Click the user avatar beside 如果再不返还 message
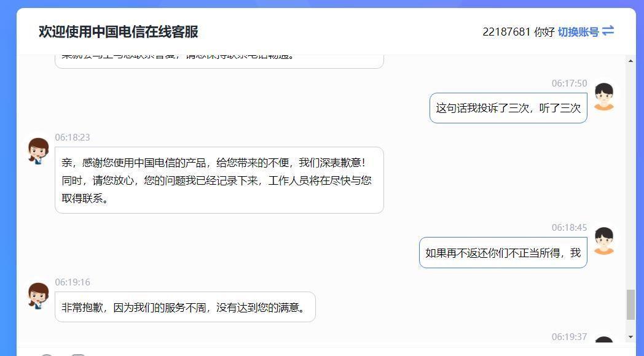Image resolution: width=644 pixels, height=356 pixels. [603, 241]
